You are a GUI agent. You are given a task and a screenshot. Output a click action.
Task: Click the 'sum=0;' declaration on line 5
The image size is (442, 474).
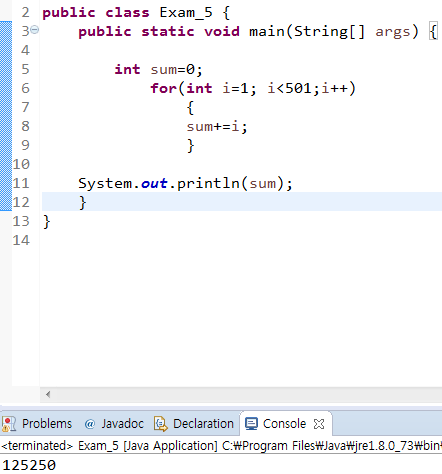[176, 70]
